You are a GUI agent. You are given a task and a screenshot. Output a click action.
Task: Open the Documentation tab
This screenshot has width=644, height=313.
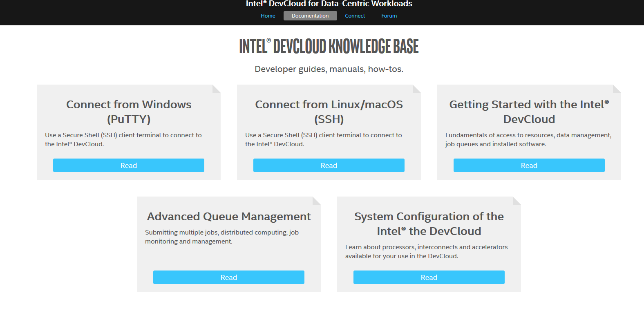click(310, 16)
